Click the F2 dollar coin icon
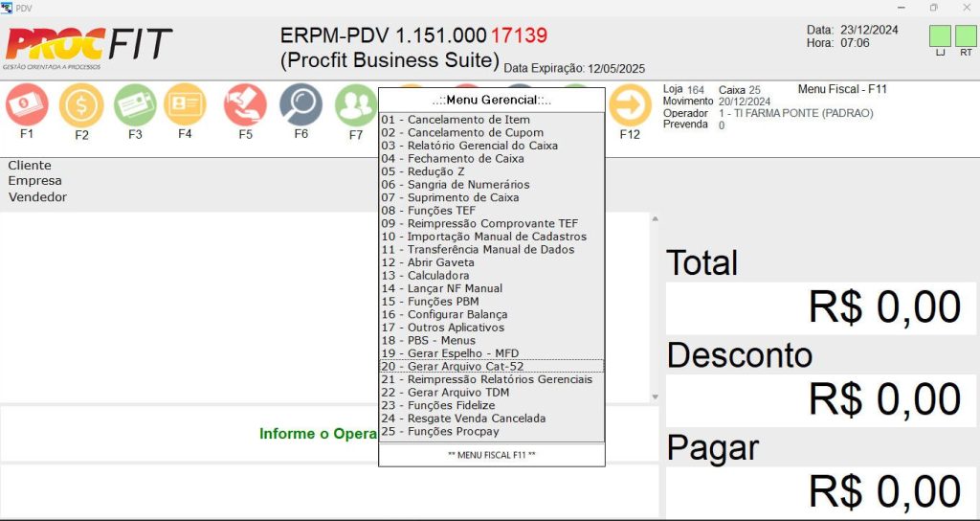Screen dimensions: 980x521 [x=81, y=105]
